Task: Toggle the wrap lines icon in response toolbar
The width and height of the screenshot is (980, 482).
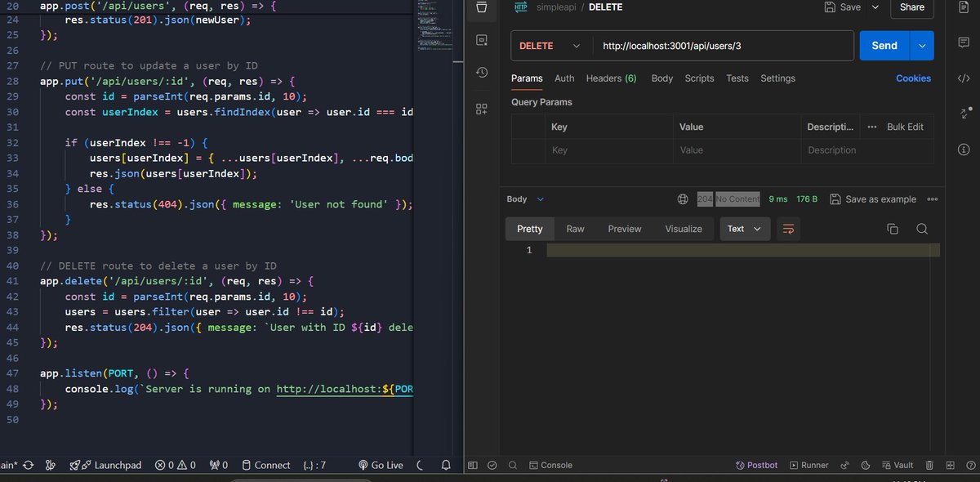Action: [x=788, y=229]
